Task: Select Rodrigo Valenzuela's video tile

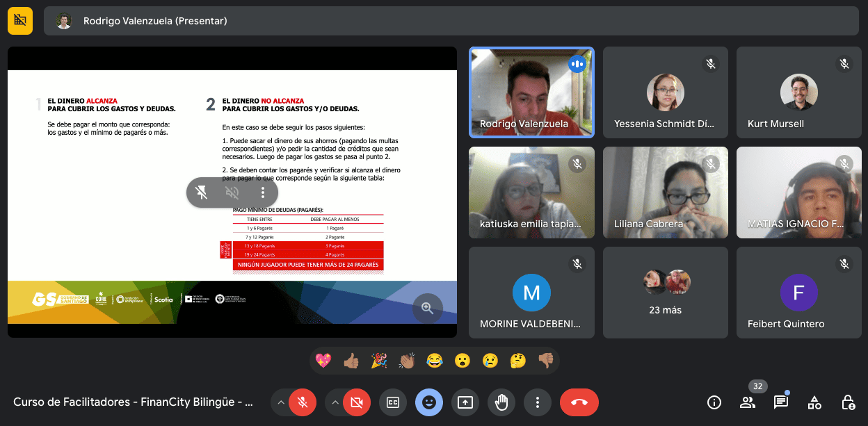Action: 531,92
